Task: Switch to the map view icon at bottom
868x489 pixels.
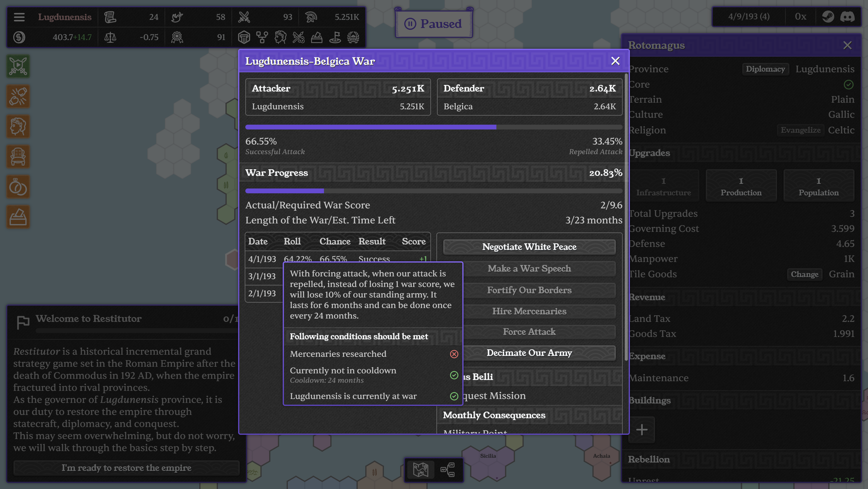Action: (x=420, y=469)
